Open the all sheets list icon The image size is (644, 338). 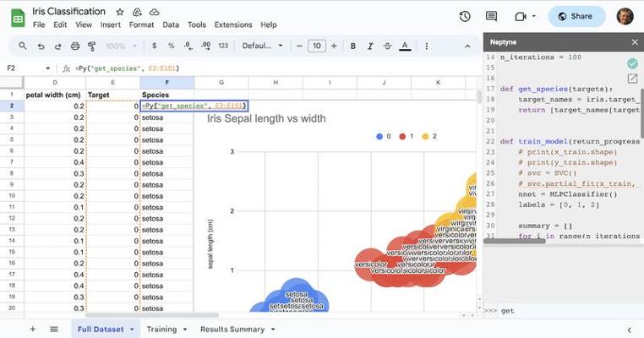tap(54, 329)
